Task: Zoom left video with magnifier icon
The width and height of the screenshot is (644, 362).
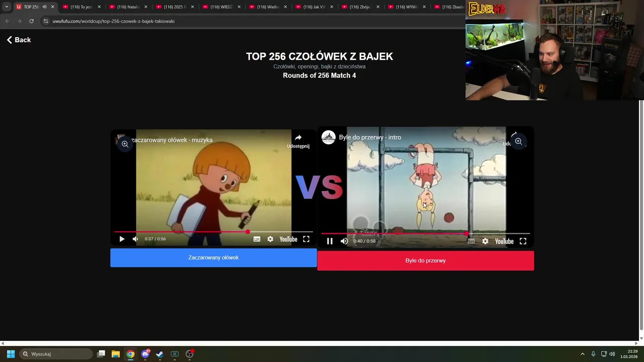Action: pos(125,144)
